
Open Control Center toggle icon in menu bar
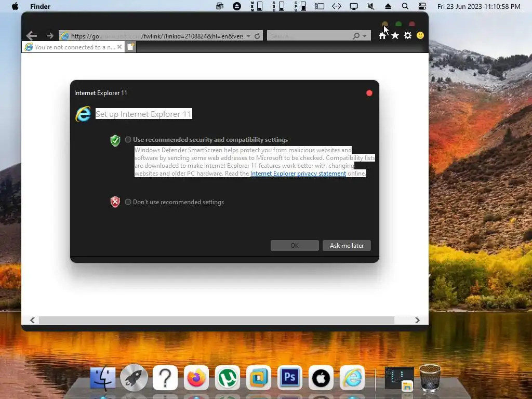pos(422,6)
